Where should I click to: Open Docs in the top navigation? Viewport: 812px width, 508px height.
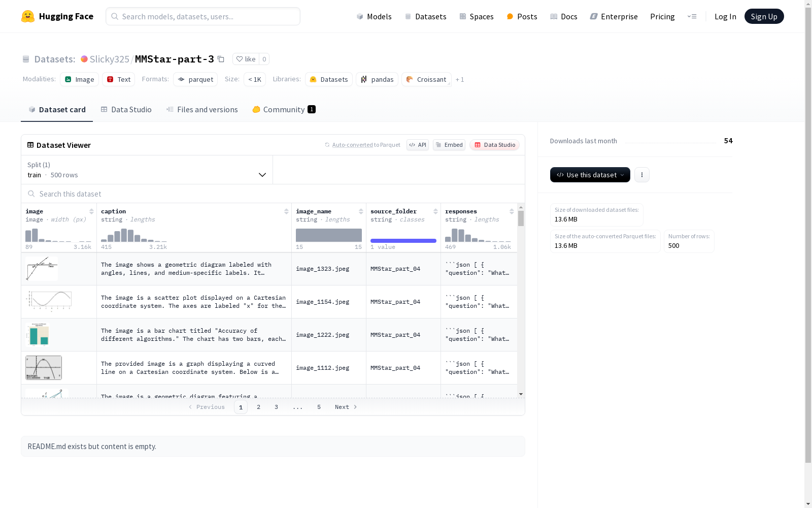click(564, 16)
